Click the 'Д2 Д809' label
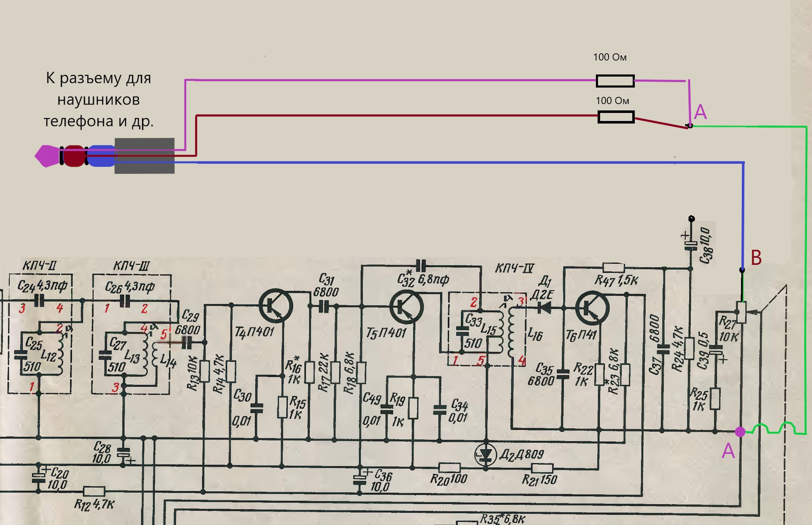 point(522,455)
